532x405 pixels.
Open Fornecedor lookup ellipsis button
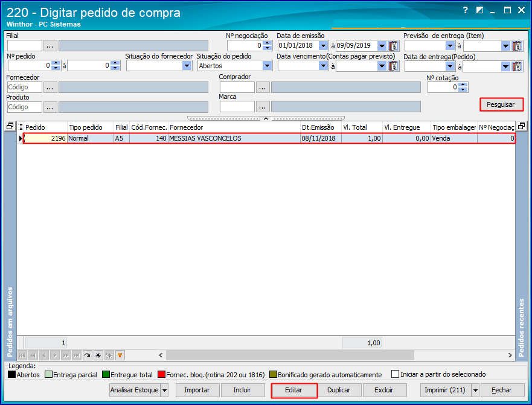[50, 87]
